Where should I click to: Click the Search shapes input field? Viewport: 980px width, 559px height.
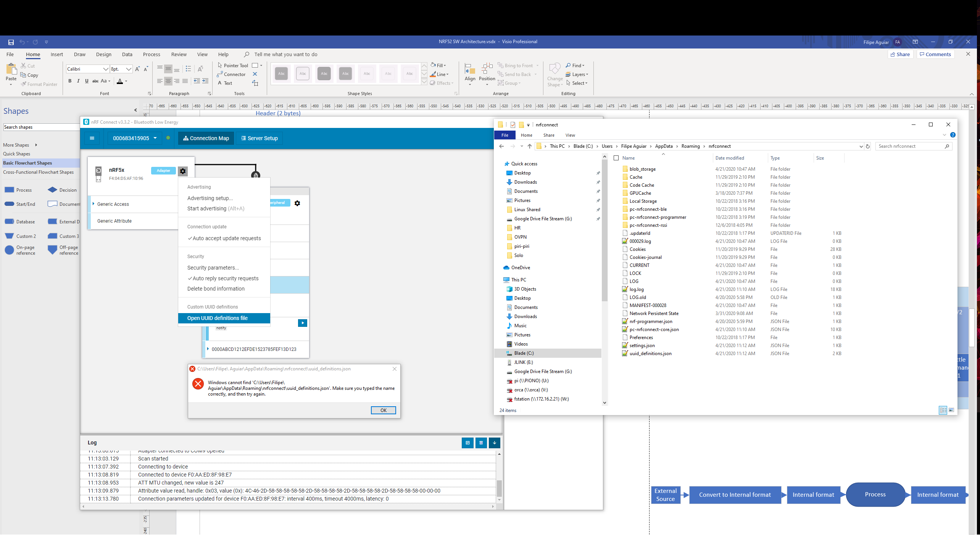(x=41, y=127)
